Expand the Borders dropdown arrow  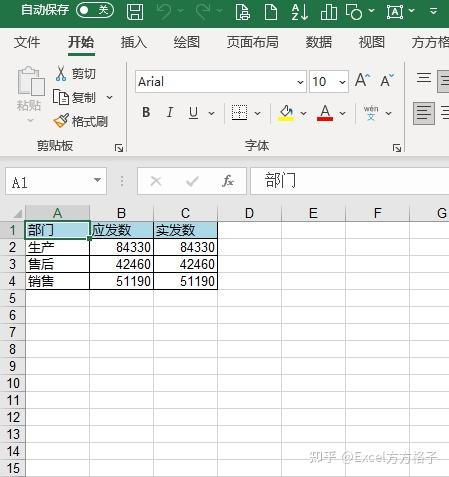[257, 113]
